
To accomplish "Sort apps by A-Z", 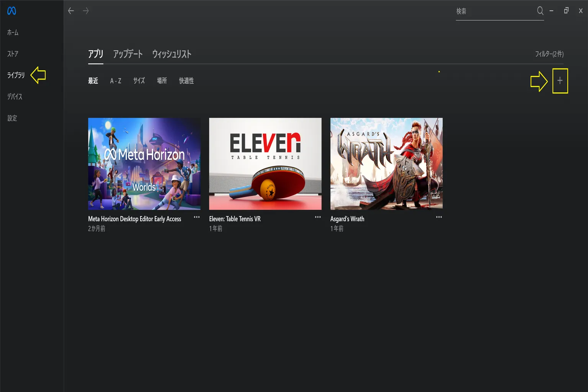I will point(116,81).
